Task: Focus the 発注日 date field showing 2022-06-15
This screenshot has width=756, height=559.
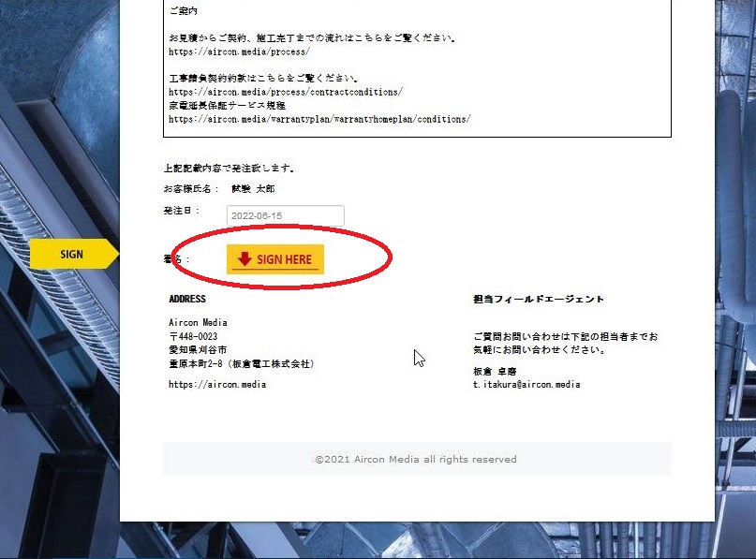Action: pos(285,215)
